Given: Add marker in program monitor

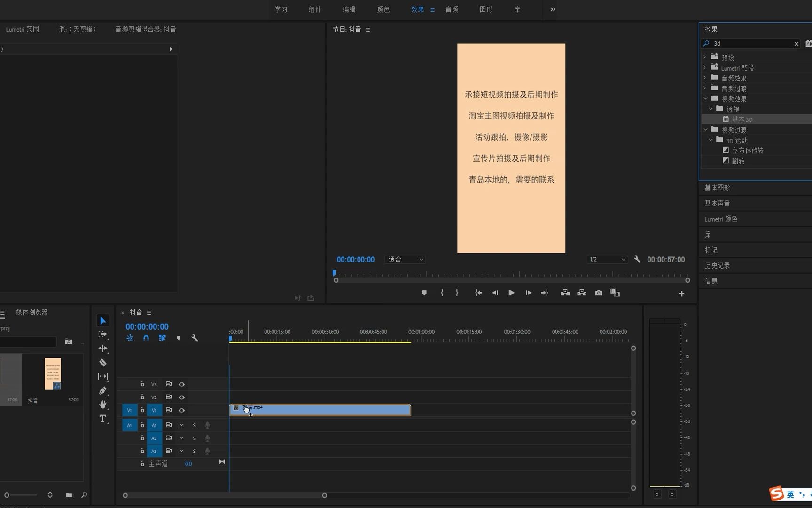Looking at the screenshot, I should [x=424, y=293].
